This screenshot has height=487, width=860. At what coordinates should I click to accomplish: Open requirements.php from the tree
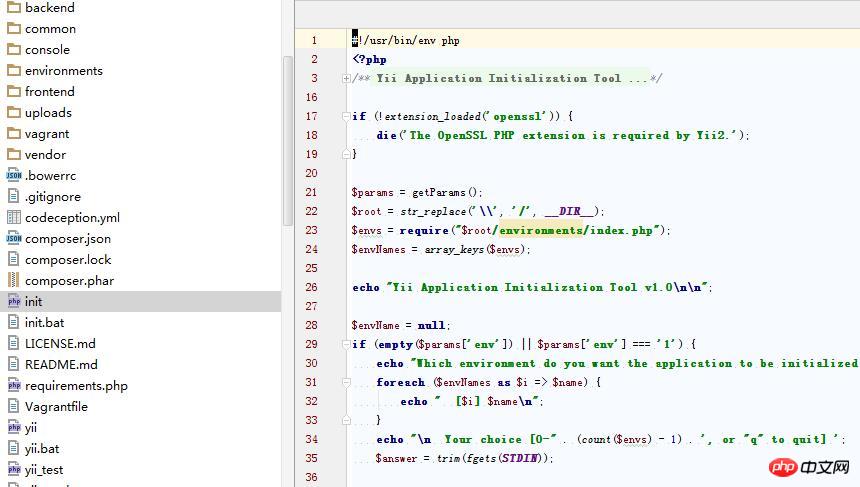click(x=76, y=386)
